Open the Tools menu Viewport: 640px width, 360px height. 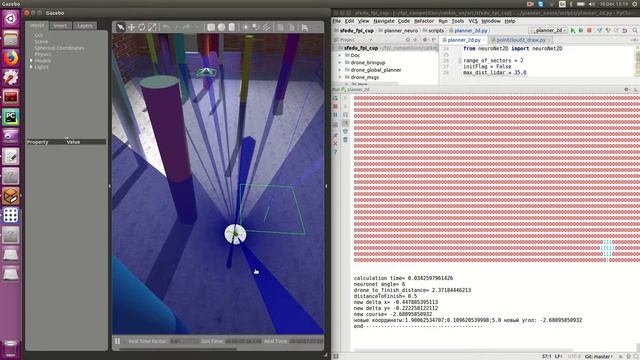pyautogui.click(x=458, y=21)
